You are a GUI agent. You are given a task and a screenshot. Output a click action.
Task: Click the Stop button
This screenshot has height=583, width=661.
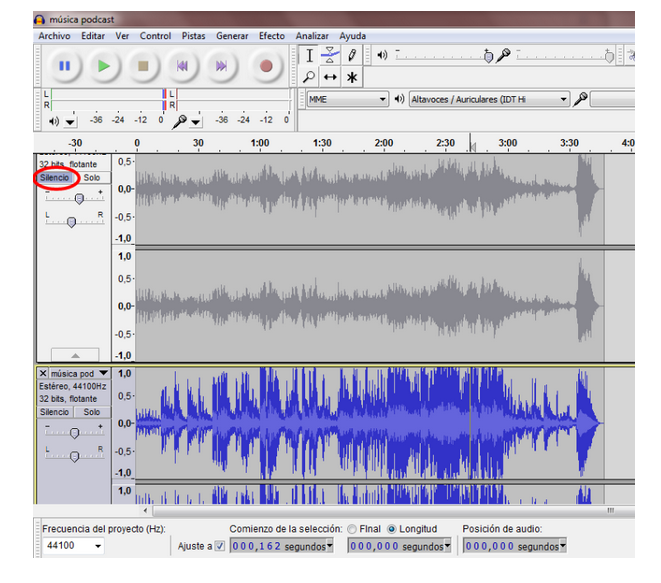point(143,67)
